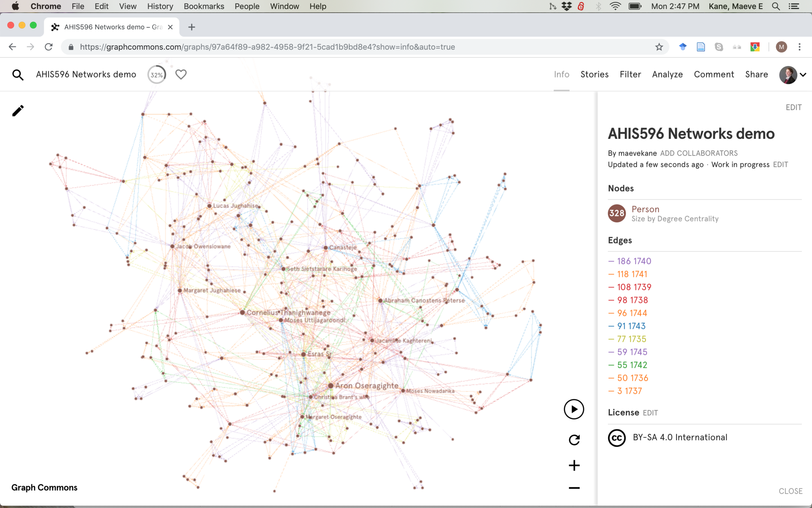Screen dimensions: 812x508
Task: Click ADD COLLABORATORS link
Action: click(x=699, y=153)
